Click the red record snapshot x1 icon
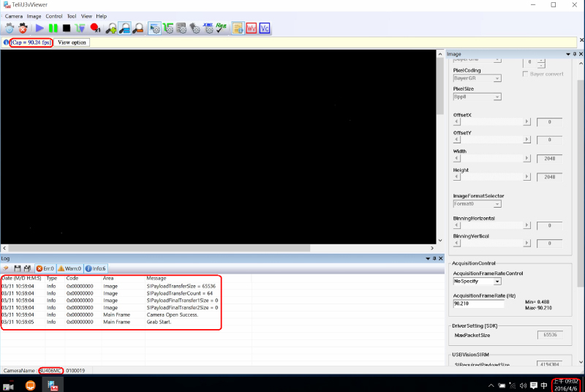 95,29
